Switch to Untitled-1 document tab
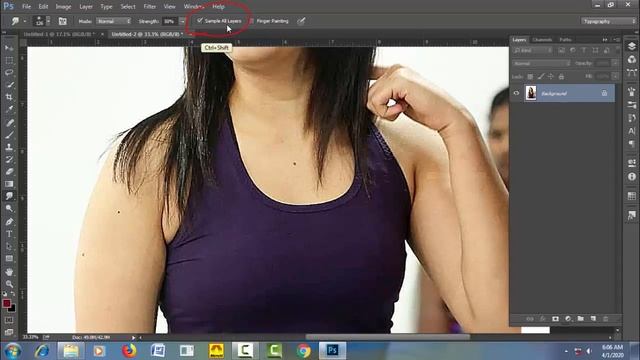The height and width of the screenshot is (360, 640). 59,34
